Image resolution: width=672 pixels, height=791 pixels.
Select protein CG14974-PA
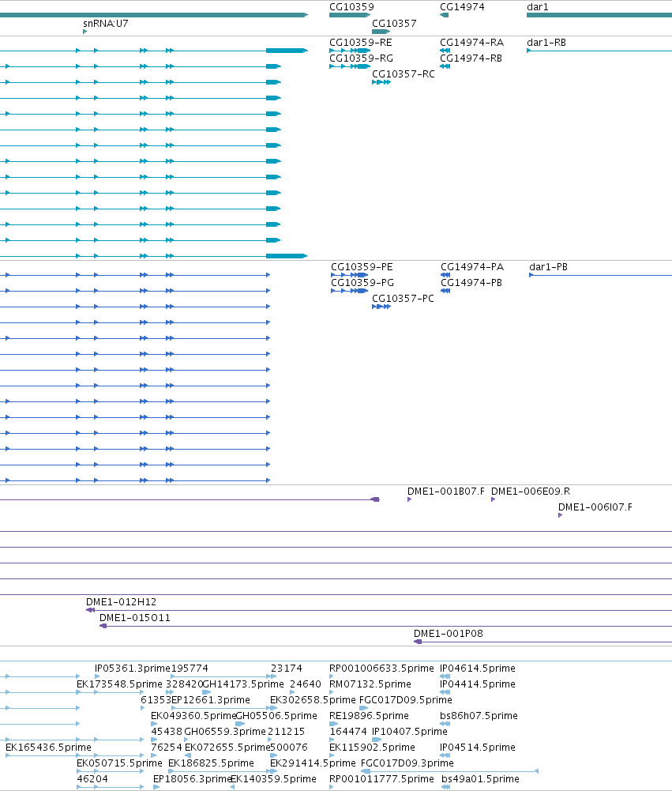pyautogui.click(x=472, y=267)
